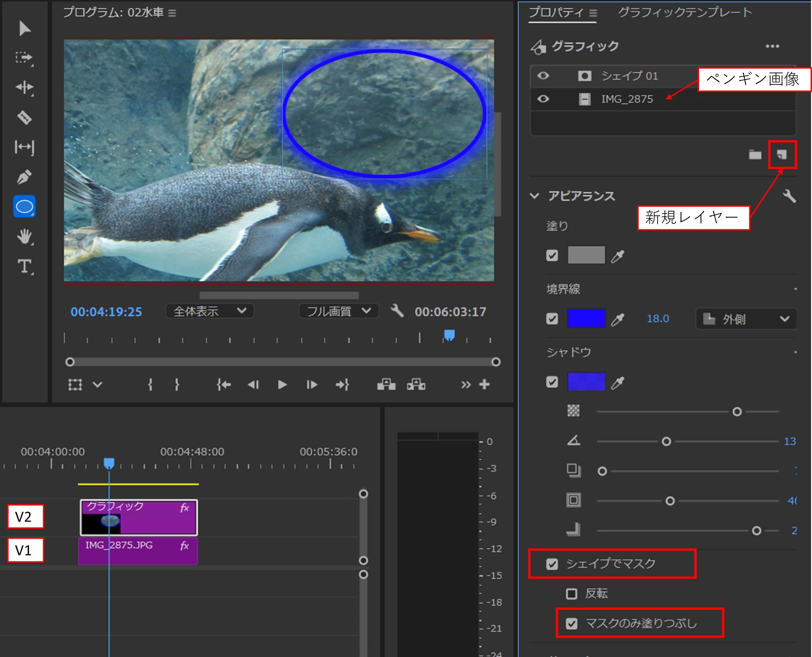The width and height of the screenshot is (812, 657).
Task: Pick fill color with eyedropper
Action: [618, 256]
